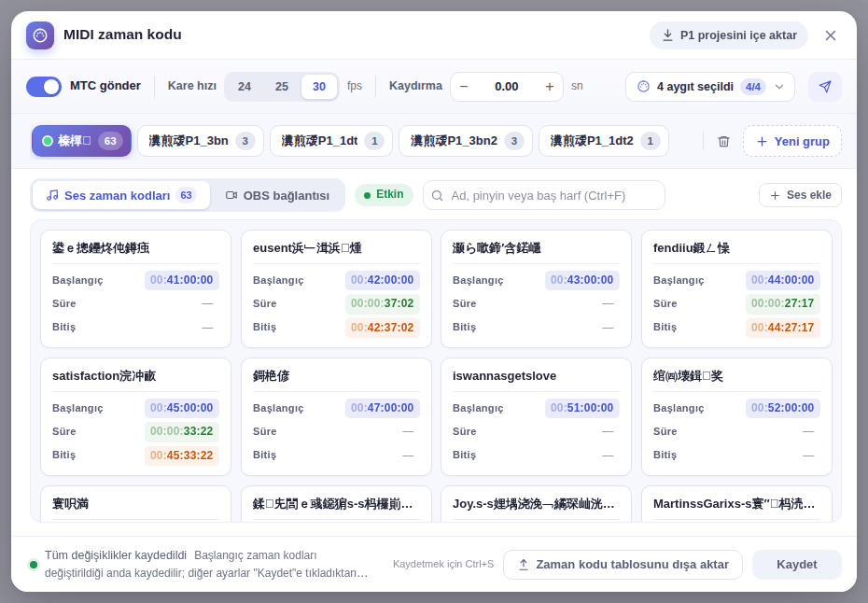This screenshot has width=868, height=603.
Task: Select the P1_1dt2 group tab
Action: pos(603,141)
